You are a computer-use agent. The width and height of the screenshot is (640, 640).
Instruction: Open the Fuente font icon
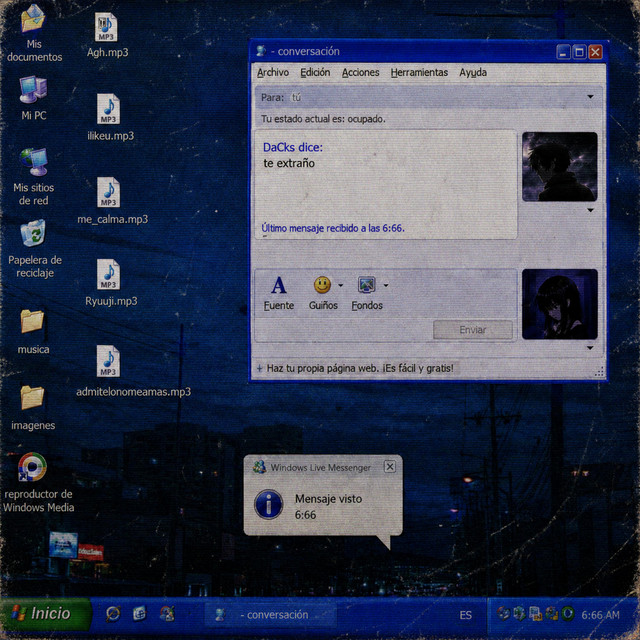coord(279,285)
